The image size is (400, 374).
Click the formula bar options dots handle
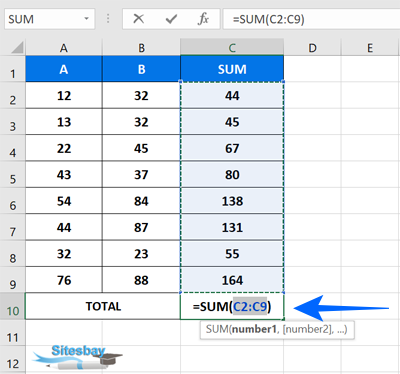point(108,19)
